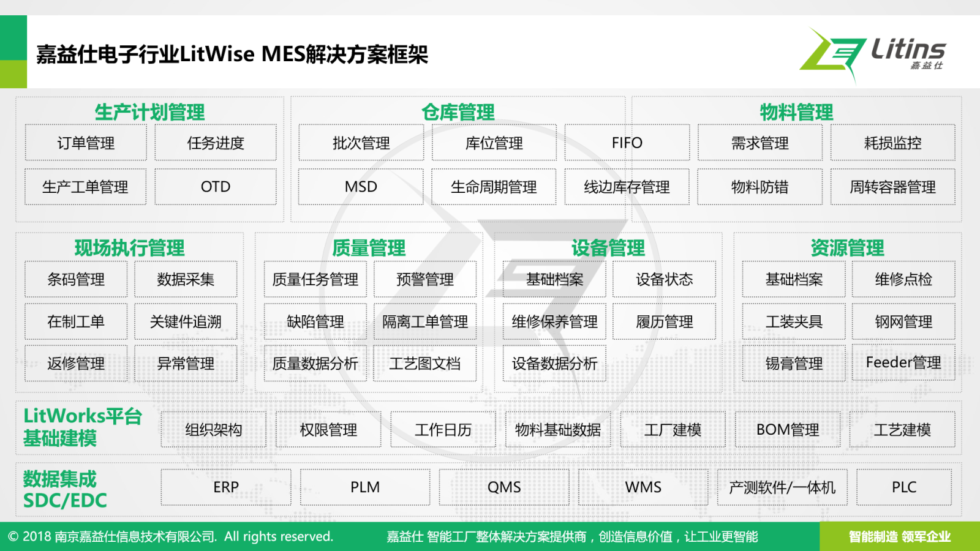Select the 物料防错 box
This screenshot has height=551, width=980.
[760, 187]
